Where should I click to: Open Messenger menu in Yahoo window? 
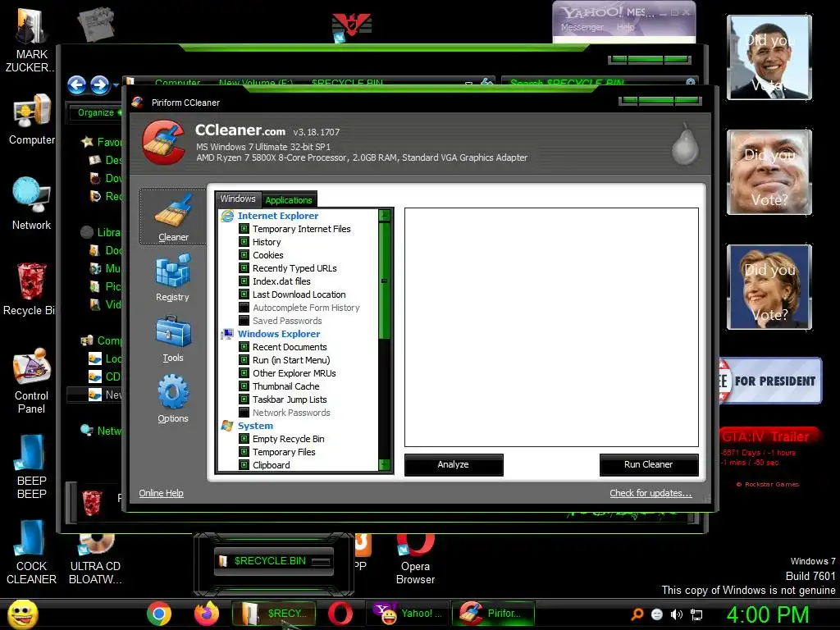(582, 27)
